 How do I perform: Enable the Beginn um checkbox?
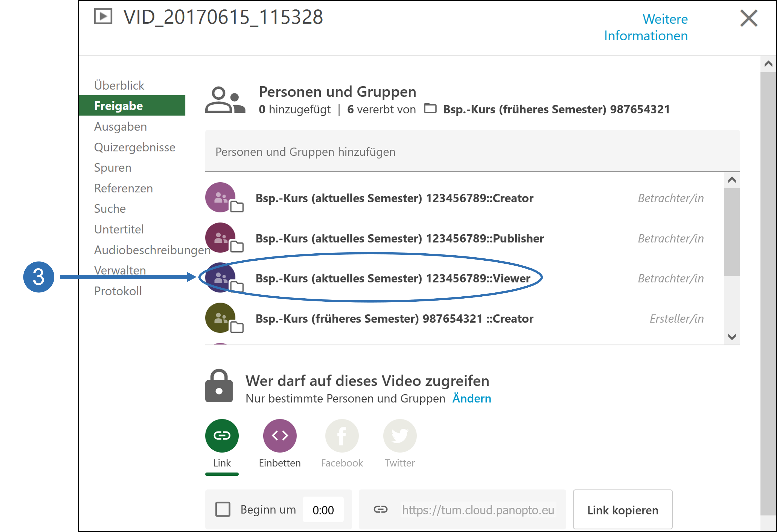(x=223, y=510)
